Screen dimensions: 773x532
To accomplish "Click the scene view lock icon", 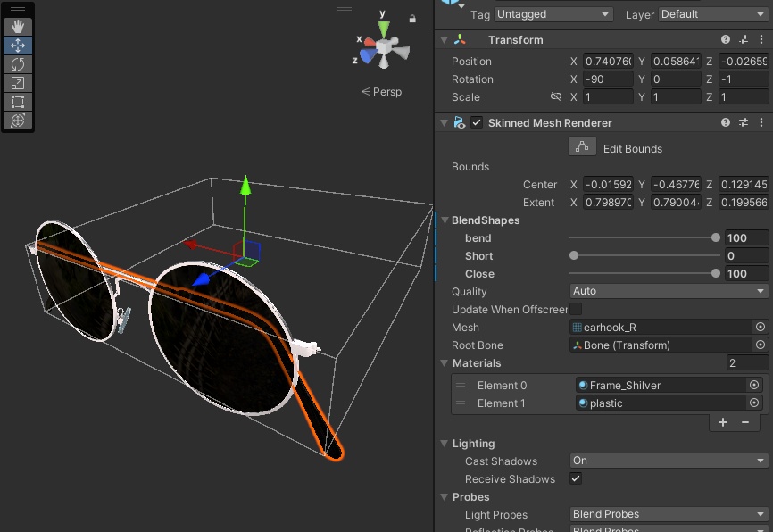I will point(412,19).
